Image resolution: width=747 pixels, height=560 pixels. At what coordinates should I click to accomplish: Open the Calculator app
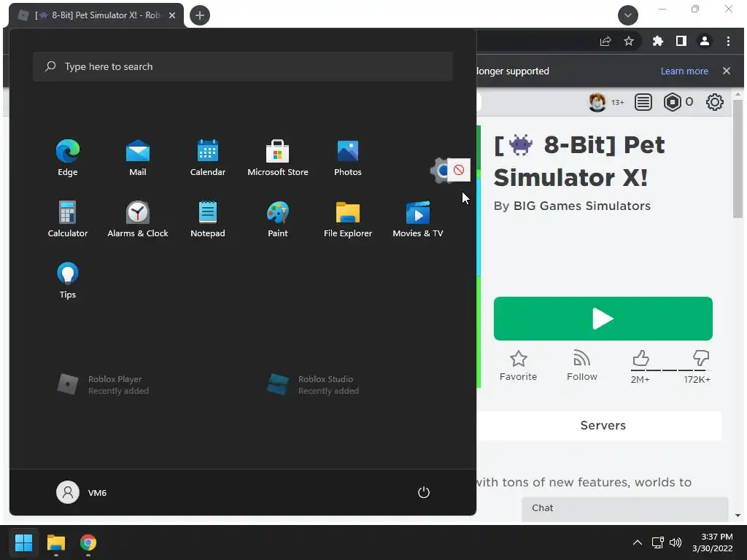coord(68,219)
